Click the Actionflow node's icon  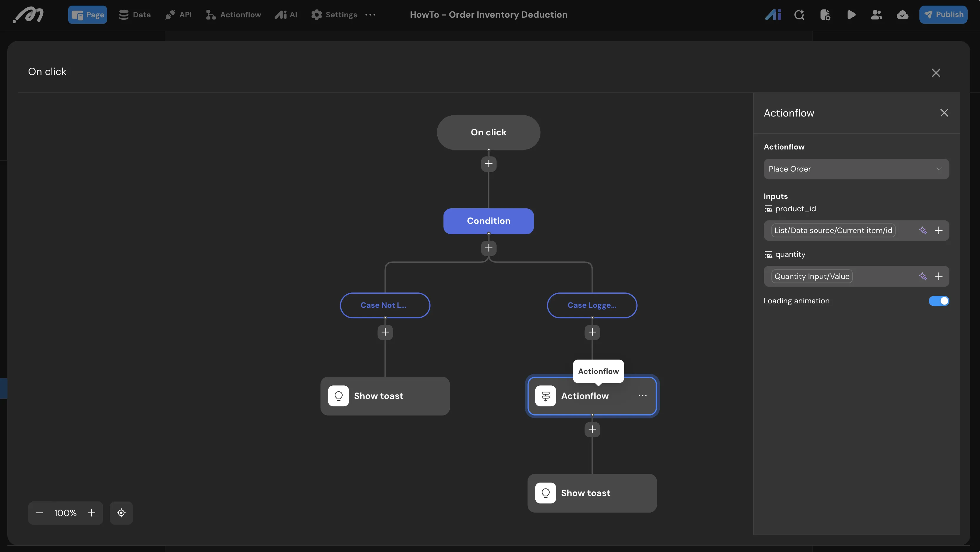point(546,396)
